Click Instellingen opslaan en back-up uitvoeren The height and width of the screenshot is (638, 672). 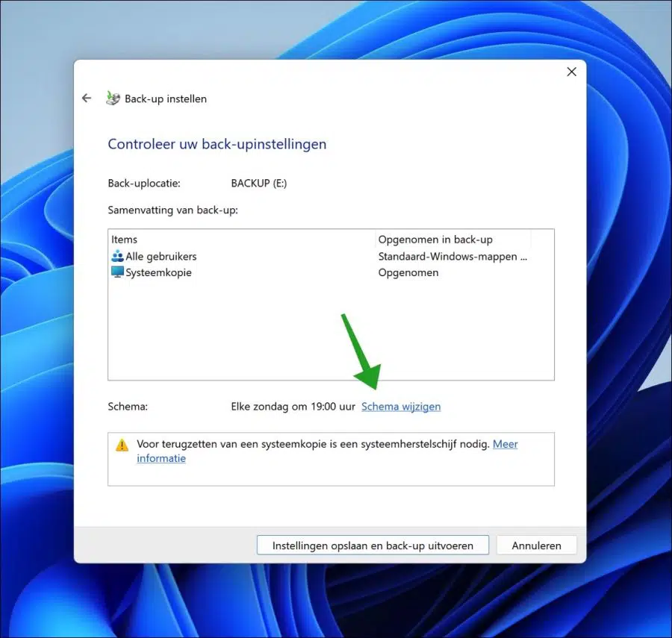[373, 545]
